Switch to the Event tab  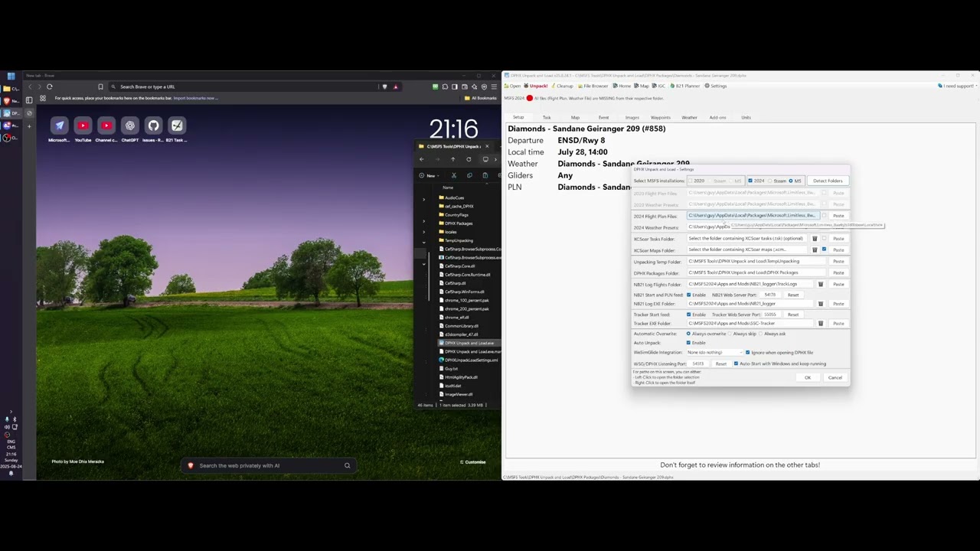tap(603, 117)
